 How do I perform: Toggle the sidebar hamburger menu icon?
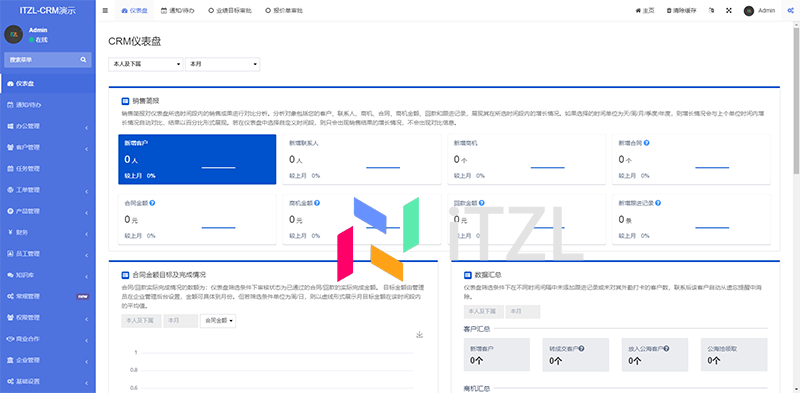coord(105,11)
